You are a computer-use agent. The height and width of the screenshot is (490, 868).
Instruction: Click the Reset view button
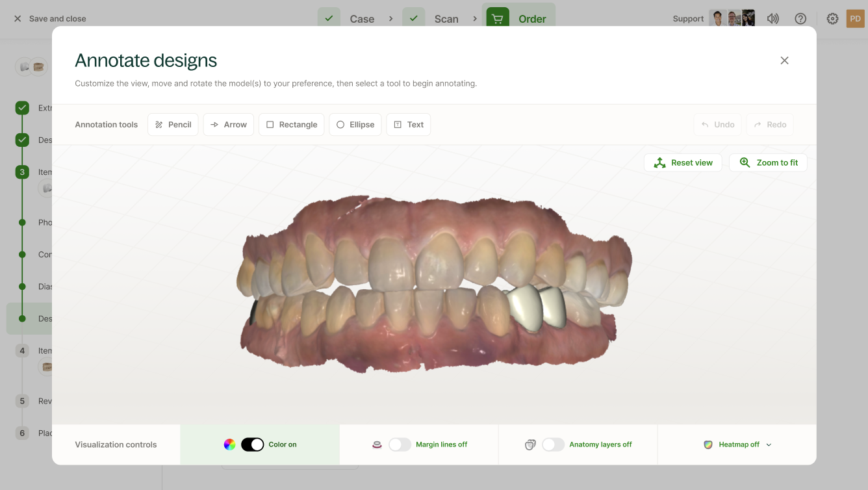(683, 163)
